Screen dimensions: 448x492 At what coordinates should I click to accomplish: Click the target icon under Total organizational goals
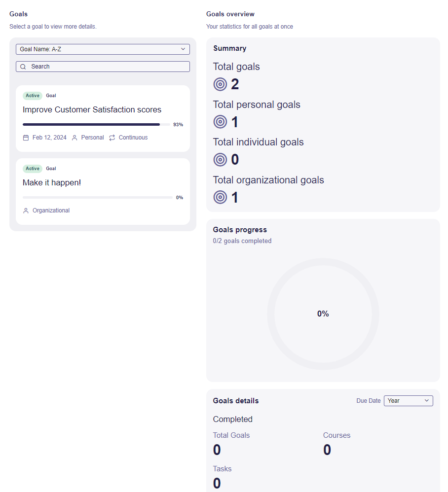coord(220,197)
